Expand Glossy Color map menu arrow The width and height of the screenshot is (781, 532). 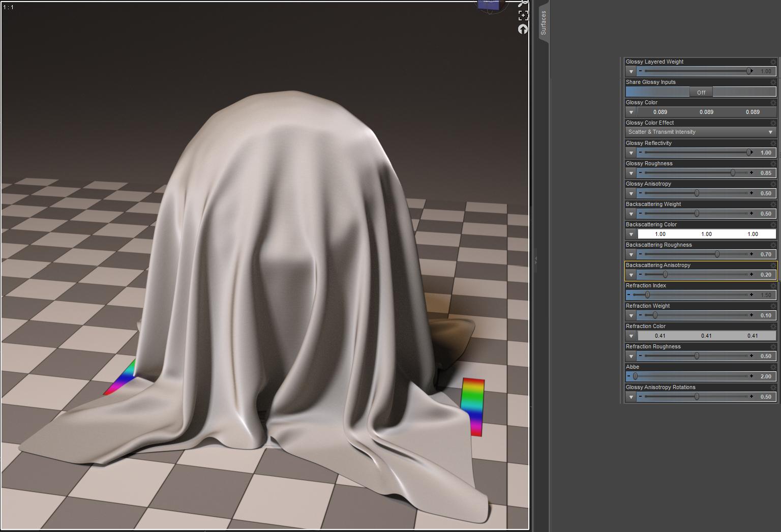click(631, 112)
